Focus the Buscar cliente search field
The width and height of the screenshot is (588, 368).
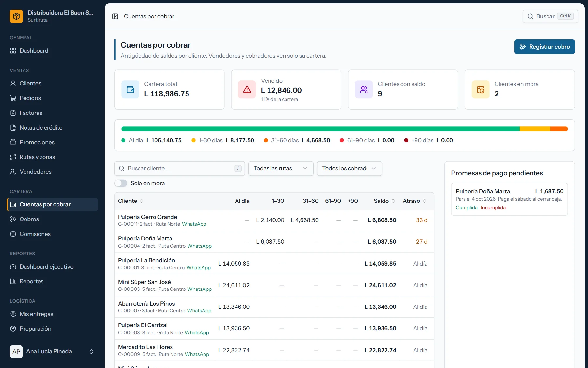coord(180,168)
